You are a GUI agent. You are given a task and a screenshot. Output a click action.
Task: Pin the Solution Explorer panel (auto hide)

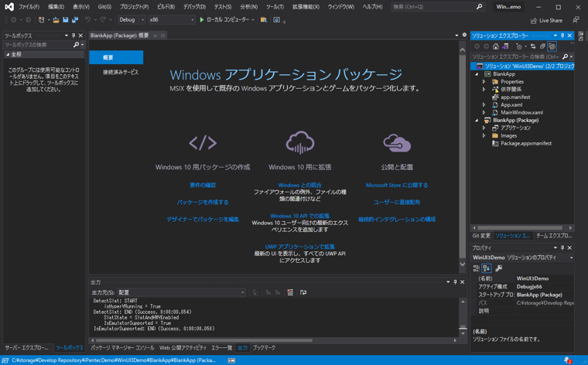coord(562,36)
